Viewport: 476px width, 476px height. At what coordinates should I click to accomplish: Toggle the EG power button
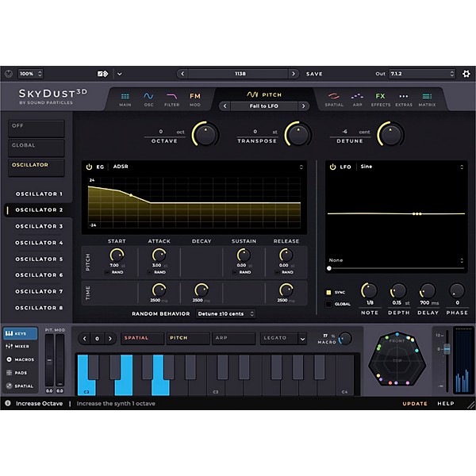(89, 167)
